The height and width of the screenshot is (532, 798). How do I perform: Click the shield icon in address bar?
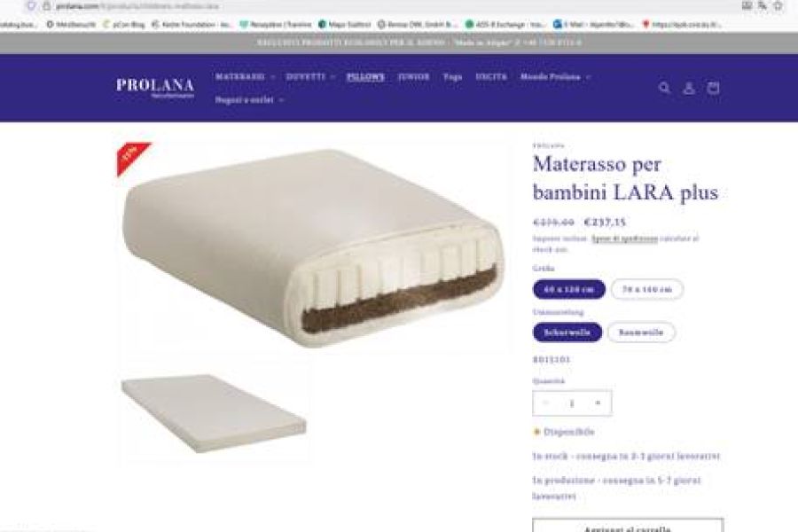[x=31, y=6]
